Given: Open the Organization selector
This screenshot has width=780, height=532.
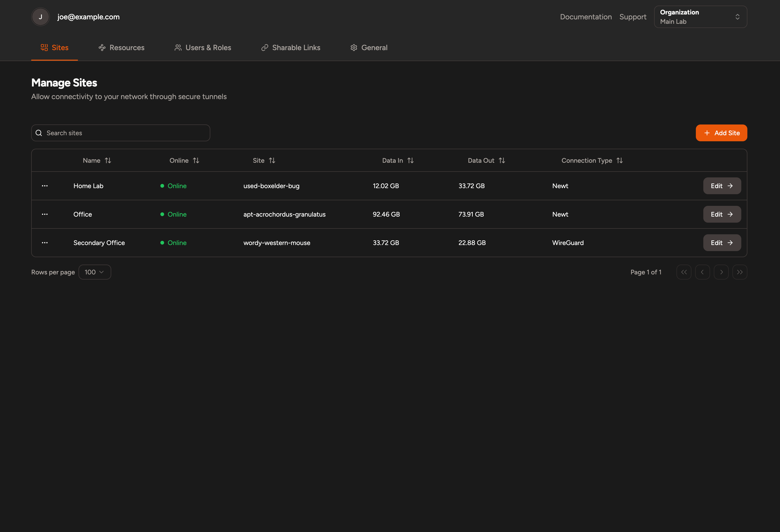Looking at the screenshot, I should [x=700, y=17].
